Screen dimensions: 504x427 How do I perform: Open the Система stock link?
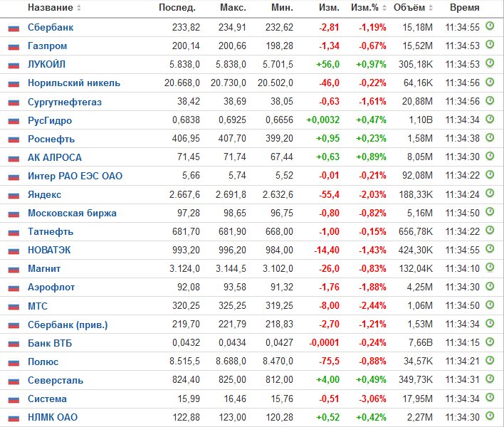tap(47, 399)
